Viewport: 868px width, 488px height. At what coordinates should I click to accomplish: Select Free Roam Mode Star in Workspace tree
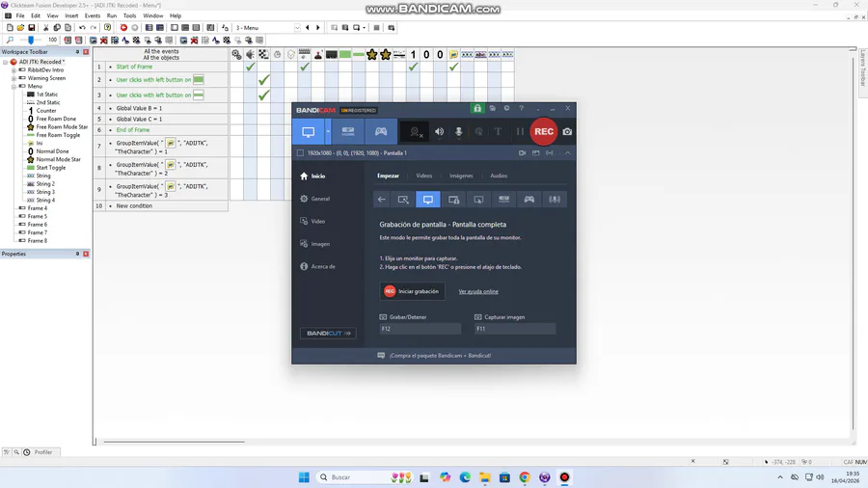(58, 126)
